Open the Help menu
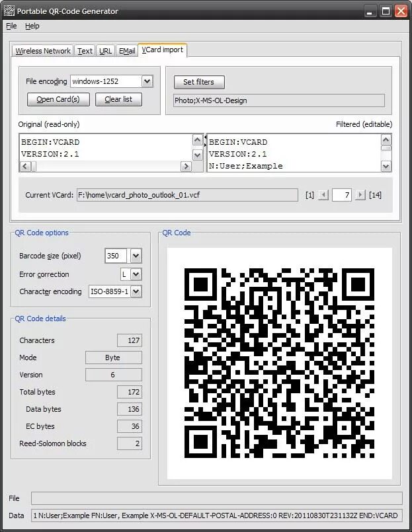Image resolution: width=412 pixels, height=532 pixels. (32, 26)
